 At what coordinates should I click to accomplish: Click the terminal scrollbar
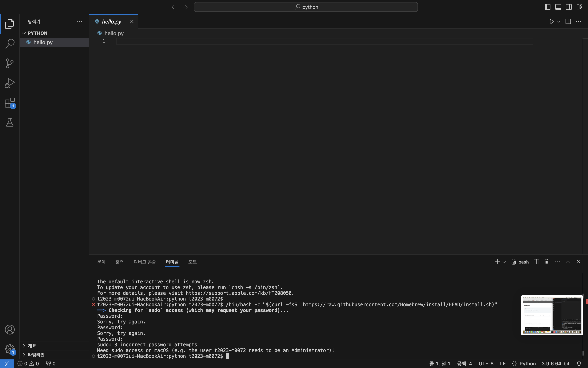point(584,353)
